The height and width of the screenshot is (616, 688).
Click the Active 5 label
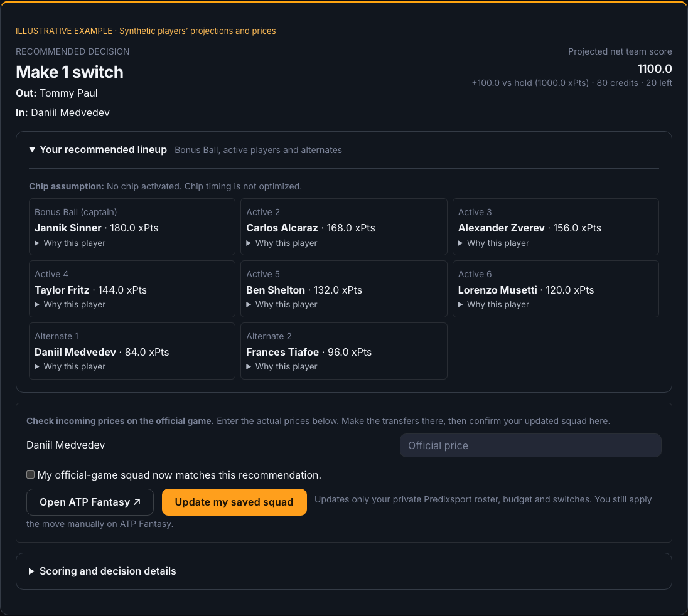point(263,274)
